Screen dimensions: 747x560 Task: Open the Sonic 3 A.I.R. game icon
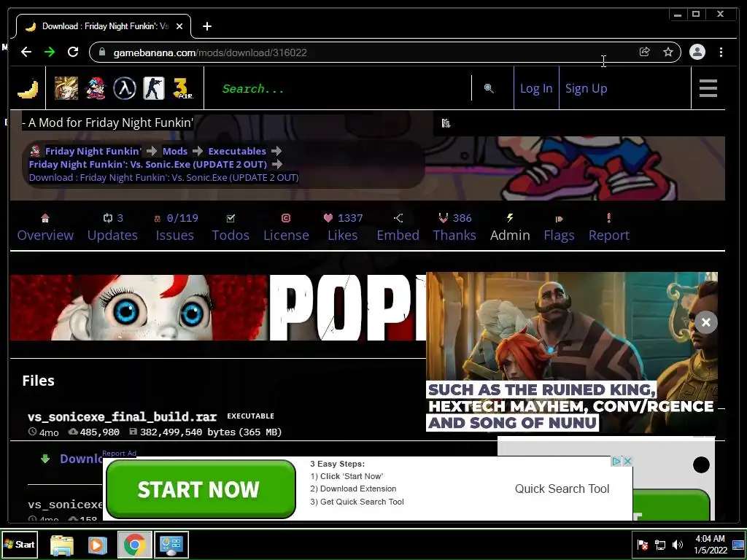tap(183, 88)
